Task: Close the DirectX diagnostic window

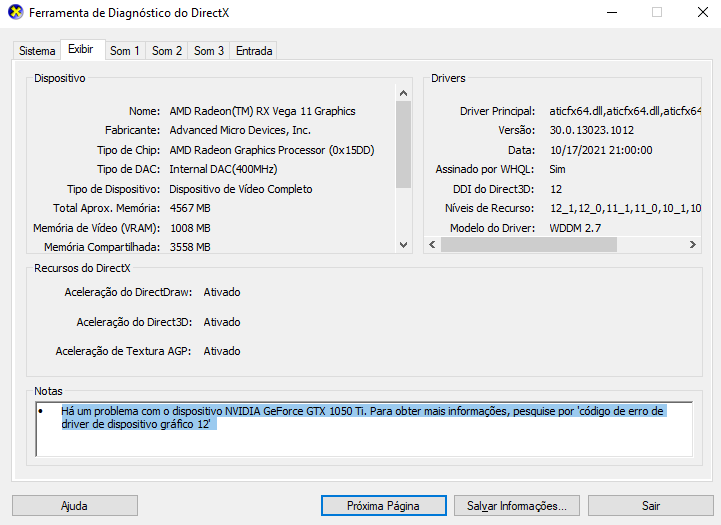Action: 703,12
